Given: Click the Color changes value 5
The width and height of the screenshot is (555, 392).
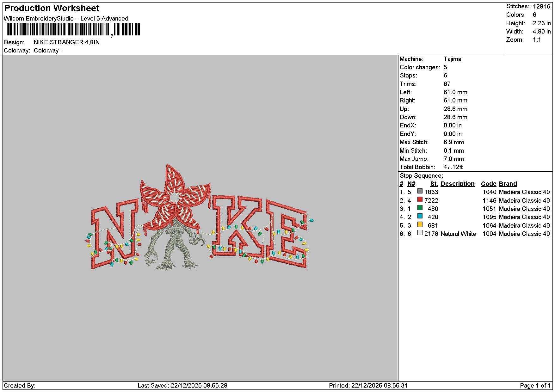Looking at the screenshot, I should pos(445,67).
